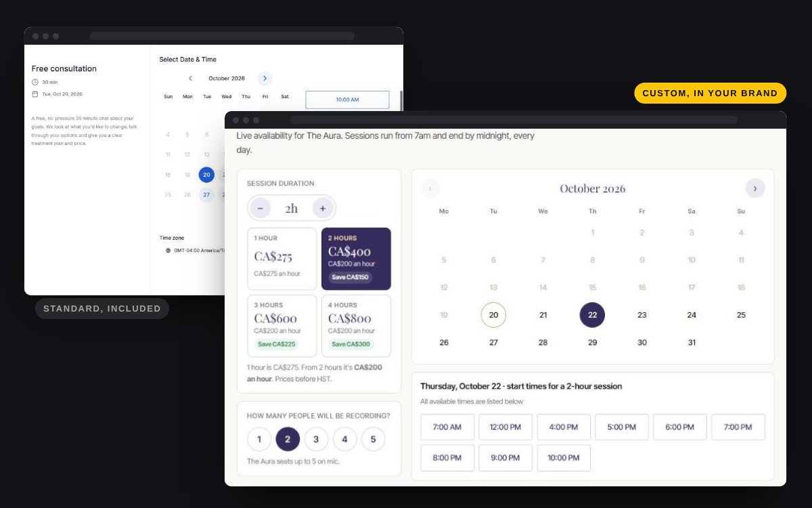Select October 20 in Aura calendar
The width and height of the screenshot is (812, 508).
(x=493, y=315)
